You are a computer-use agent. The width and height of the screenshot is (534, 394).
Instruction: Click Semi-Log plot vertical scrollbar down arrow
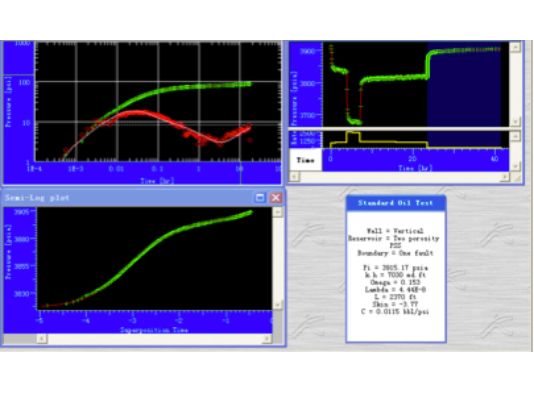278,305
